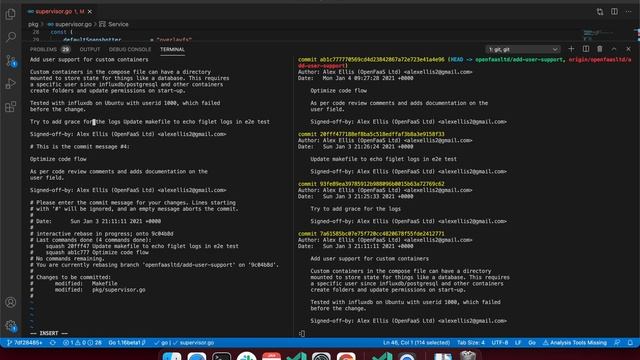Switch to the OUTPUT panel tab
The width and height of the screenshot is (640, 360).
click(90, 49)
